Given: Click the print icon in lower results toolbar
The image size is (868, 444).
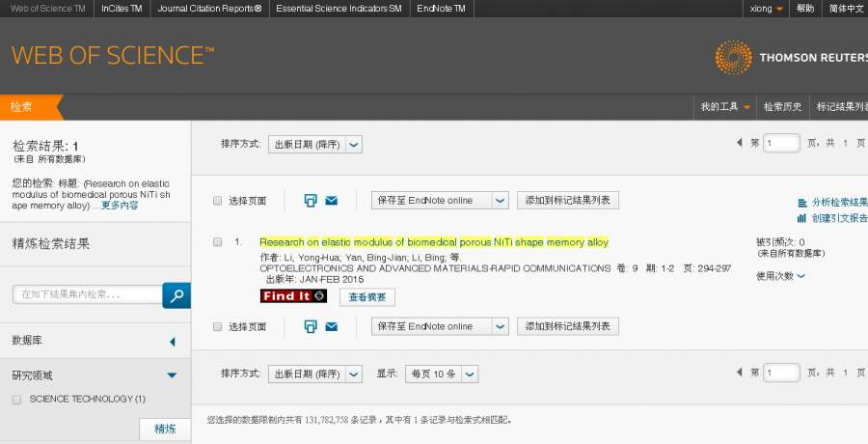Looking at the screenshot, I should (311, 326).
